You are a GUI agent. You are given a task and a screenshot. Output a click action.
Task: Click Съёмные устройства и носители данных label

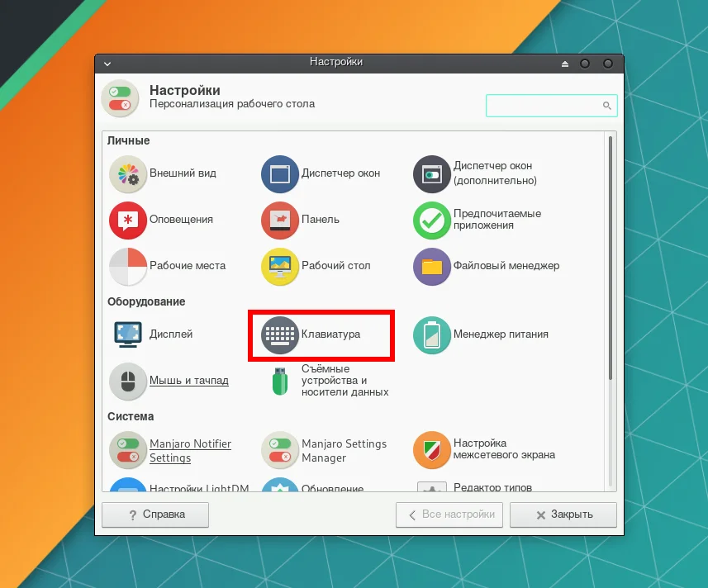coord(345,381)
